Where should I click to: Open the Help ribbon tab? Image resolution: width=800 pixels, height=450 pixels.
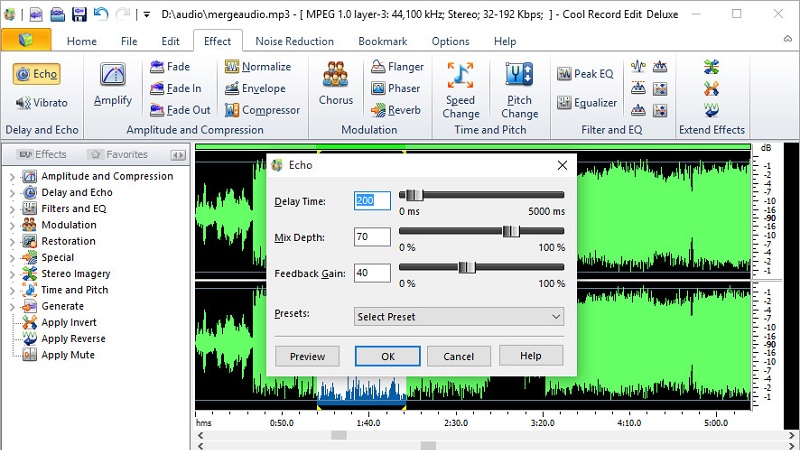pos(505,41)
